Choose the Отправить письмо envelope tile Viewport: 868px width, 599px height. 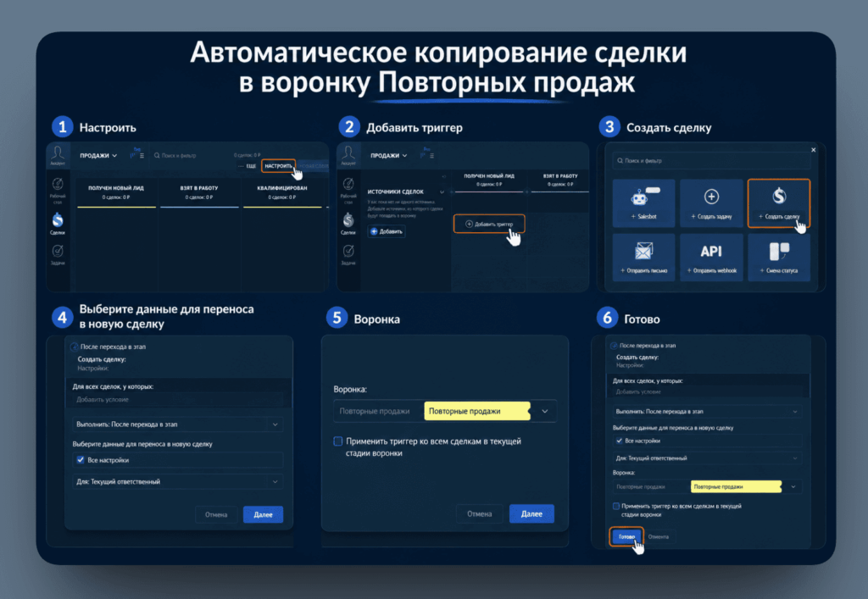[644, 258]
